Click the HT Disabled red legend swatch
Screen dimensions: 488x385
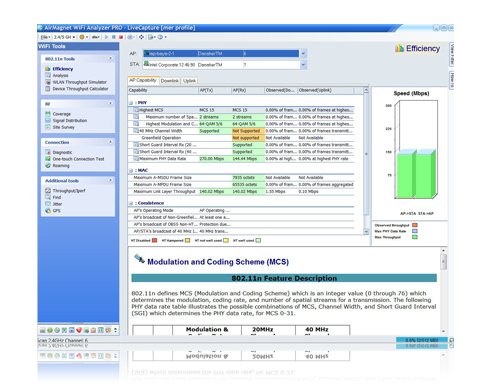(x=154, y=240)
